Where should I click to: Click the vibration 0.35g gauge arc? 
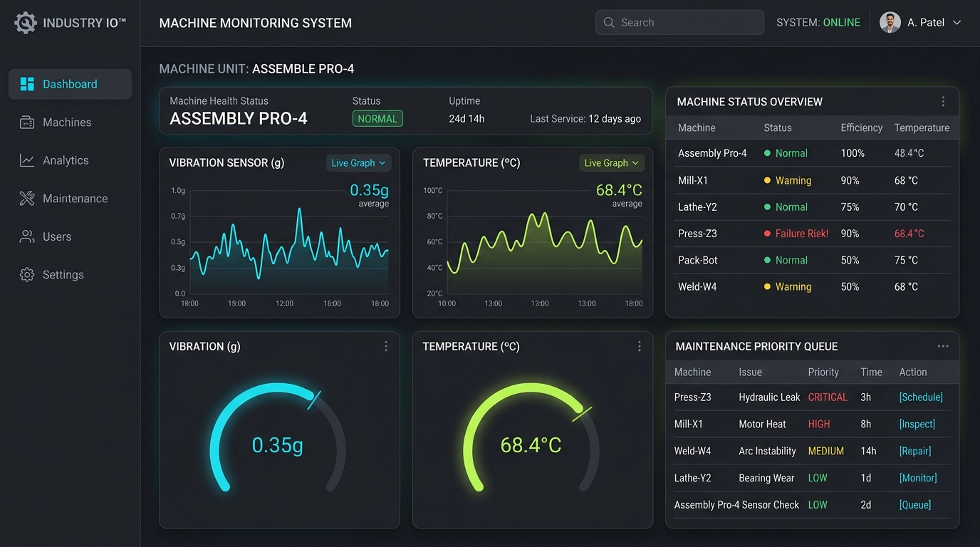[x=278, y=436]
